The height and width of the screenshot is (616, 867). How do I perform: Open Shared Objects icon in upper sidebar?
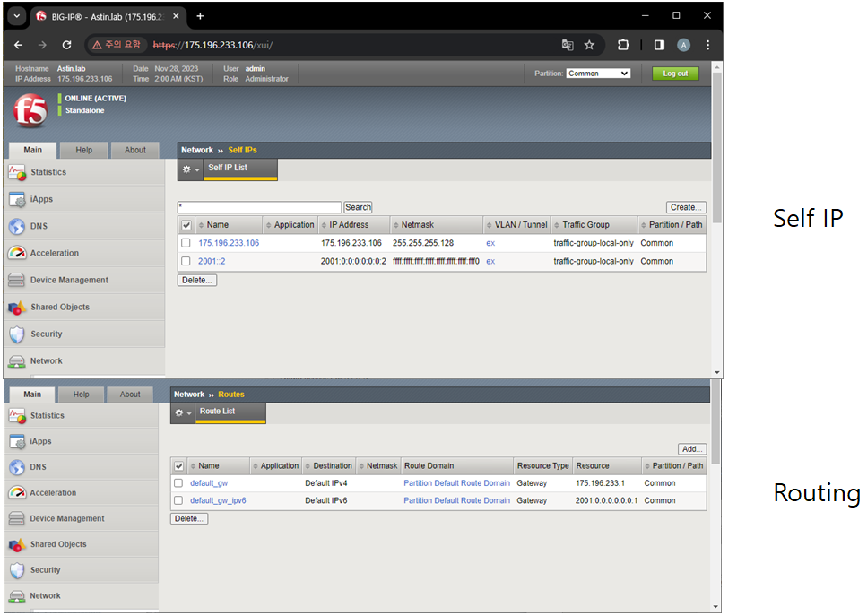point(17,308)
